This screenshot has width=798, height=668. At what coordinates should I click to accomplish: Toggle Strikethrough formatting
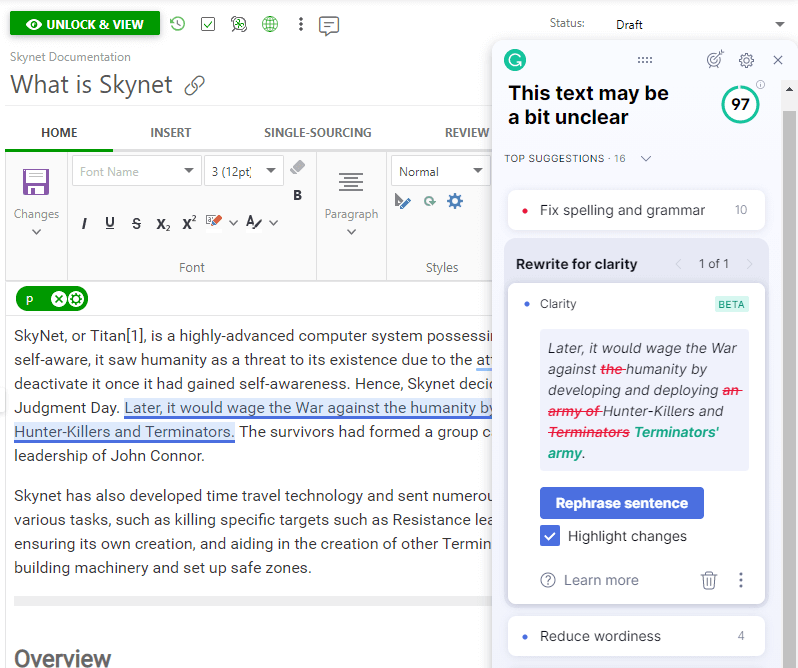pyautogui.click(x=136, y=223)
